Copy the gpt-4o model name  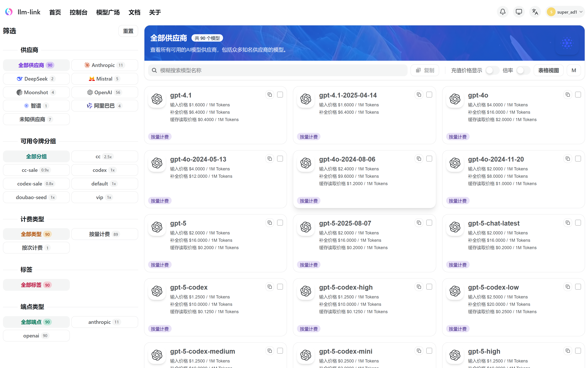[568, 95]
